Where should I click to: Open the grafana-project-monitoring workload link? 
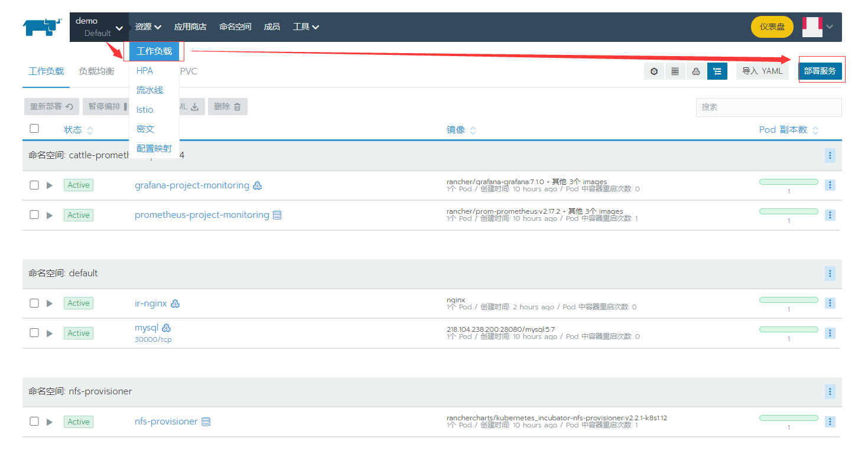click(x=192, y=185)
